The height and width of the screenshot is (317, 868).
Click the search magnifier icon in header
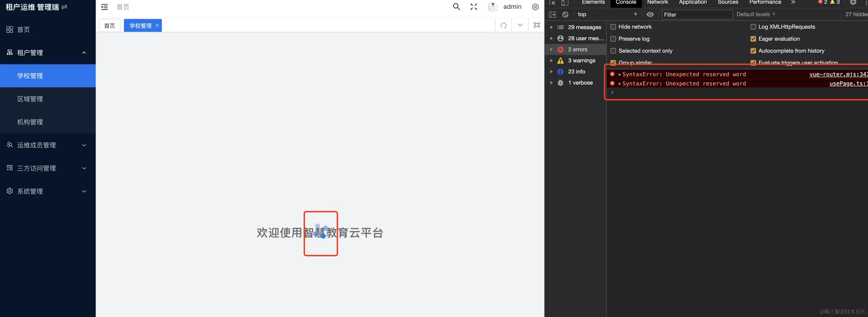click(x=456, y=7)
